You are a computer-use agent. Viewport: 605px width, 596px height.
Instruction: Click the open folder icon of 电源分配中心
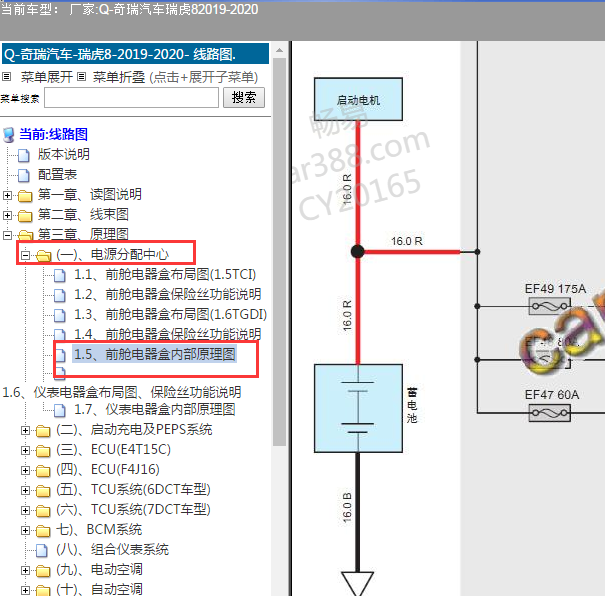44,256
